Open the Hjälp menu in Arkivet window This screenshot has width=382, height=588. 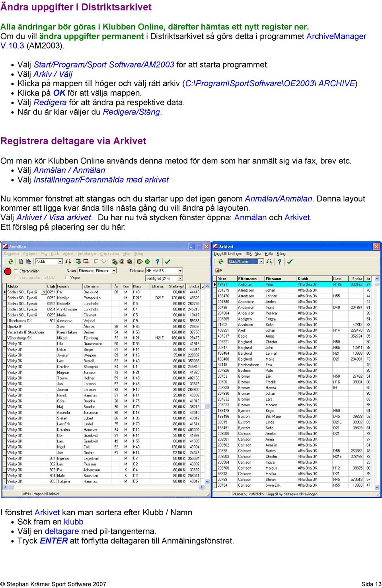[269, 254]
